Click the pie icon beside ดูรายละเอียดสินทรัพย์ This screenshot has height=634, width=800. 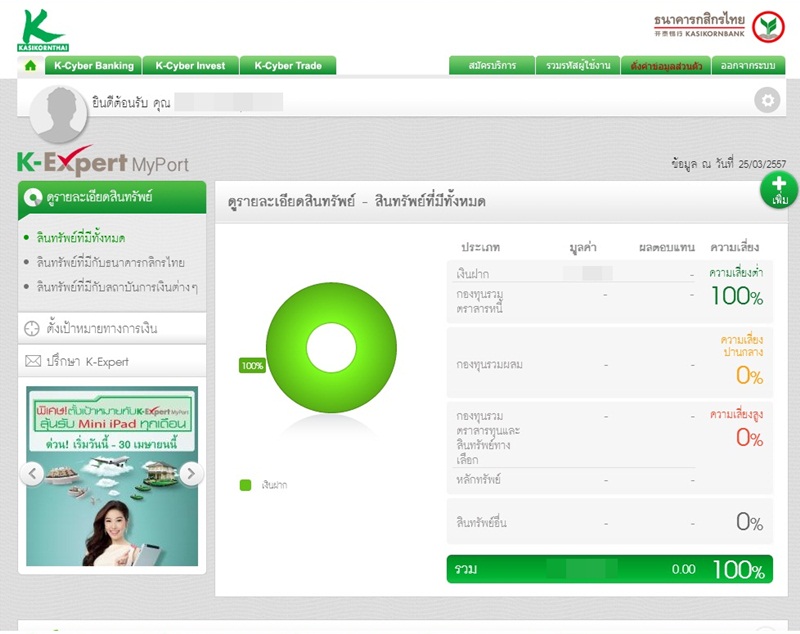(33, 197)
